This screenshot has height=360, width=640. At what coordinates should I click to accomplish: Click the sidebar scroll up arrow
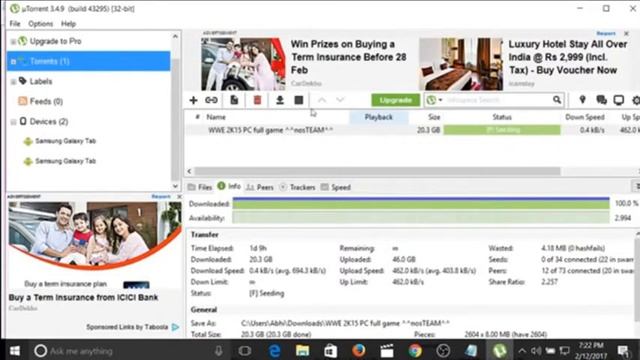[175, 36]
